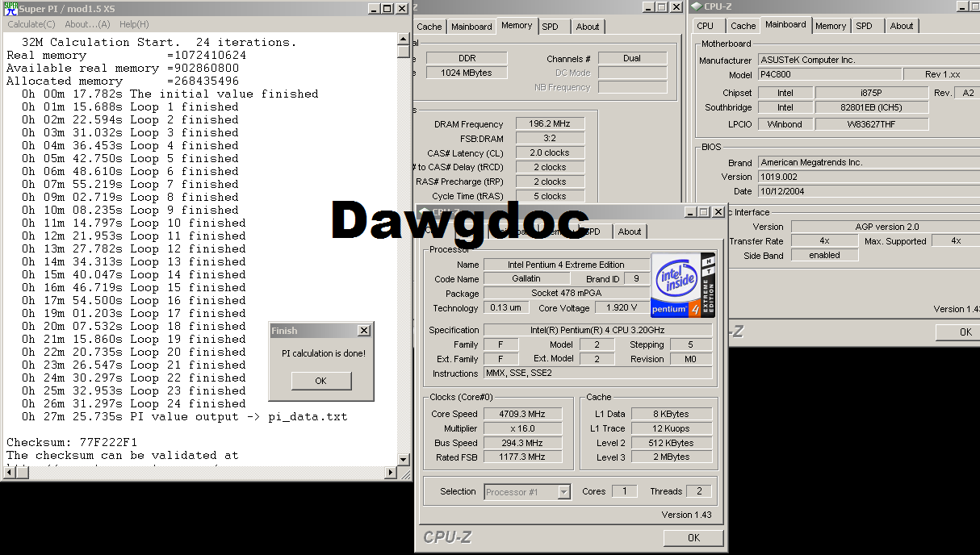The width and height of the screenshot is (980, 555).
Task: Select SPD tab in Mainboard window
Action: click(864, 26)
